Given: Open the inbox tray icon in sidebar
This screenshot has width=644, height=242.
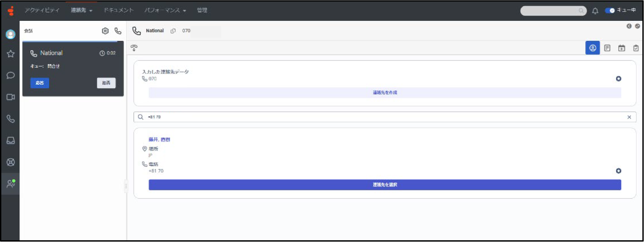Looking at the screenshot, I should point(11,140).
